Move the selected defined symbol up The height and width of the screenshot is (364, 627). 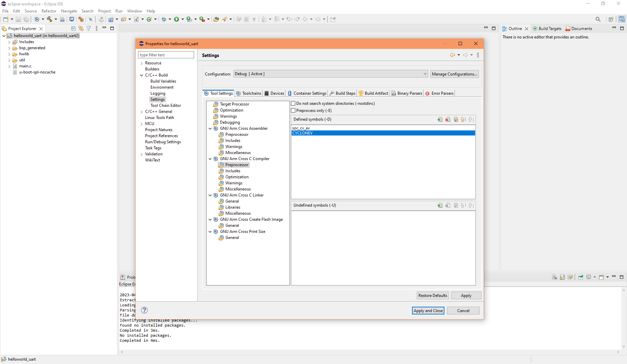coord(463,119)
